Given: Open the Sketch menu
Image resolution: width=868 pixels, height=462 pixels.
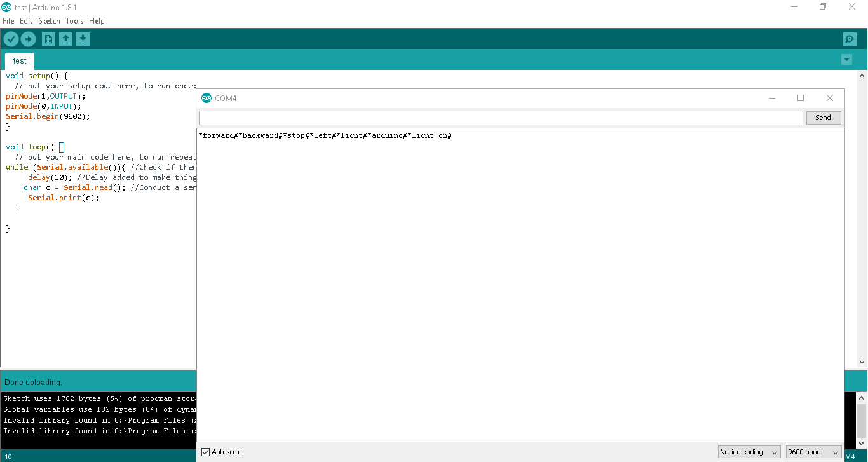Looking at the screenshot, I should point(49,21).
